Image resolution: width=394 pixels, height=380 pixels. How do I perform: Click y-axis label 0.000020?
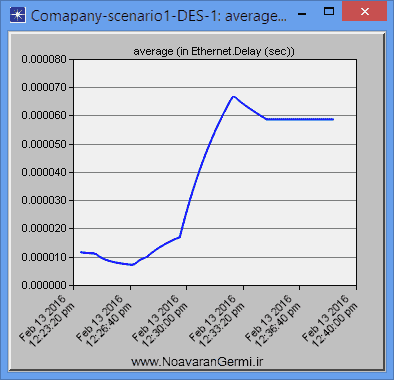(44, 228)
